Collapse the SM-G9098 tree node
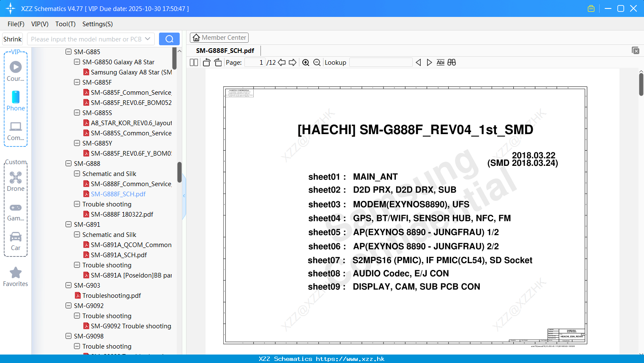The width and height of the screenshot is (644, 363). 69,336
